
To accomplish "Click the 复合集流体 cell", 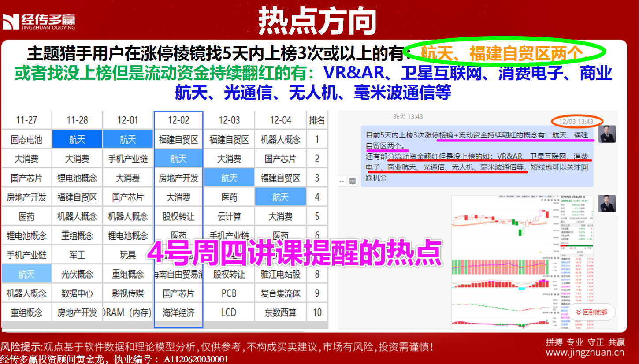I will pos(280,293).
